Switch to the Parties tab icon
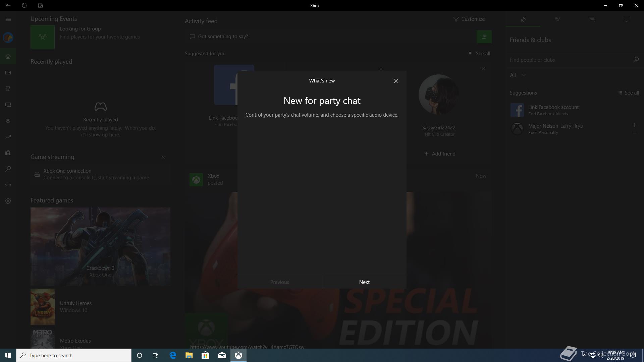The width and height of the screenshot is (644, 362). (x=557, y=19)
